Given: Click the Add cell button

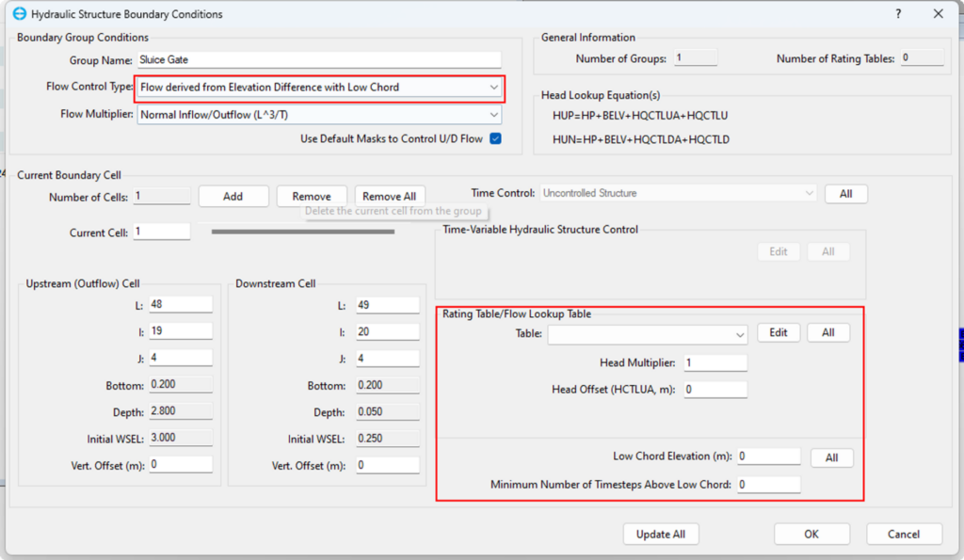Looking at the screenshot, I should coord(233,196).
